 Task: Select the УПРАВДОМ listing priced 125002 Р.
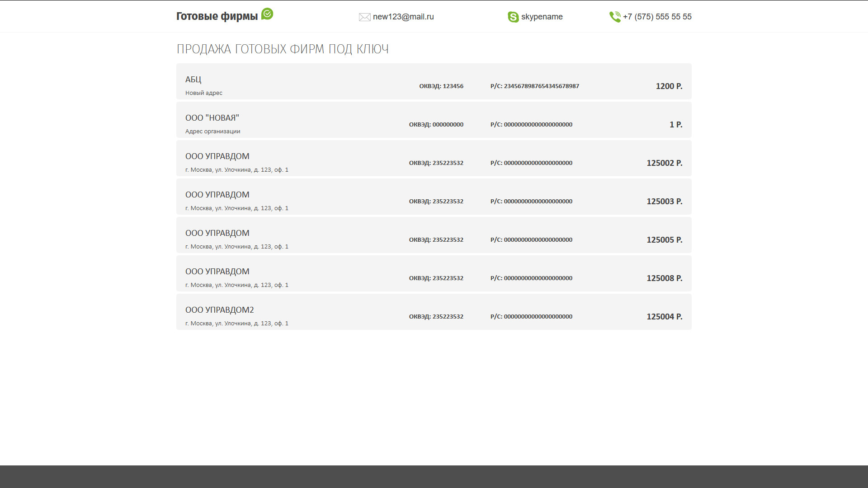pos(217,156)
